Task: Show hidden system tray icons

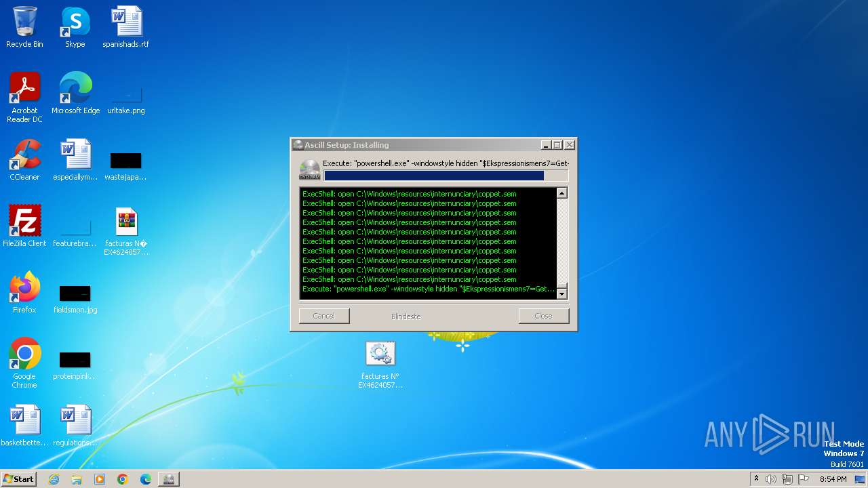Action: click(x=756, y=479)
